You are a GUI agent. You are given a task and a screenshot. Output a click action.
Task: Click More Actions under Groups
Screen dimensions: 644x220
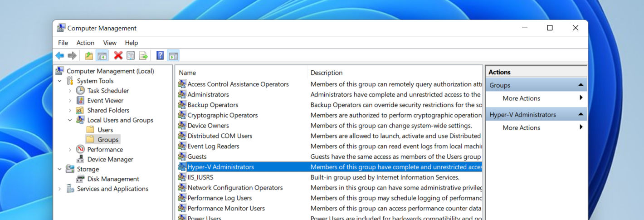coord(521,98)
